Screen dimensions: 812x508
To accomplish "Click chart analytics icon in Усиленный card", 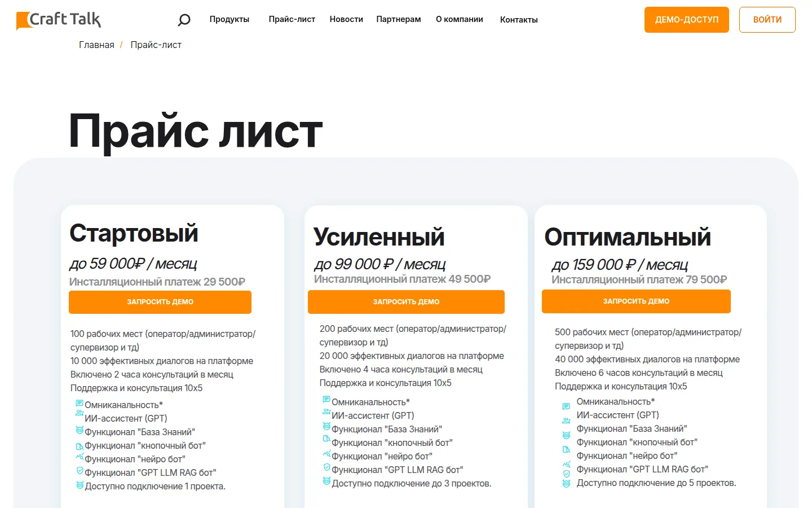I will (x=326, y=453).
